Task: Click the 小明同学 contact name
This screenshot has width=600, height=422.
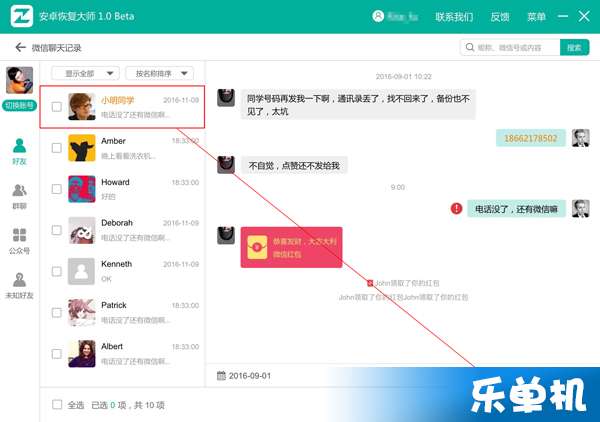Action: click(x=117, y=100)
